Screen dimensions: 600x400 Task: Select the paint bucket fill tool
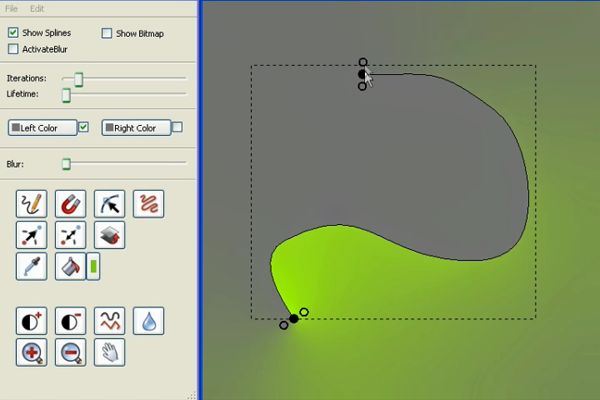tap(70, 266)
